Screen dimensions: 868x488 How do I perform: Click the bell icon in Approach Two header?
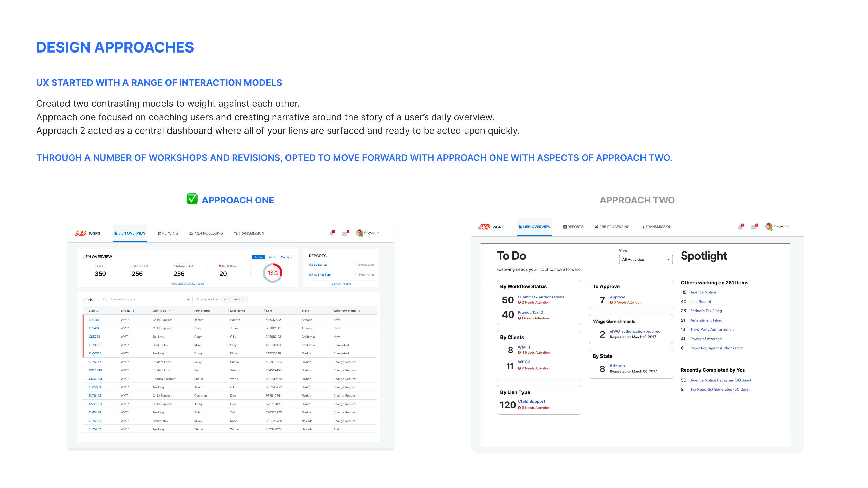click(x=740, y=227)
